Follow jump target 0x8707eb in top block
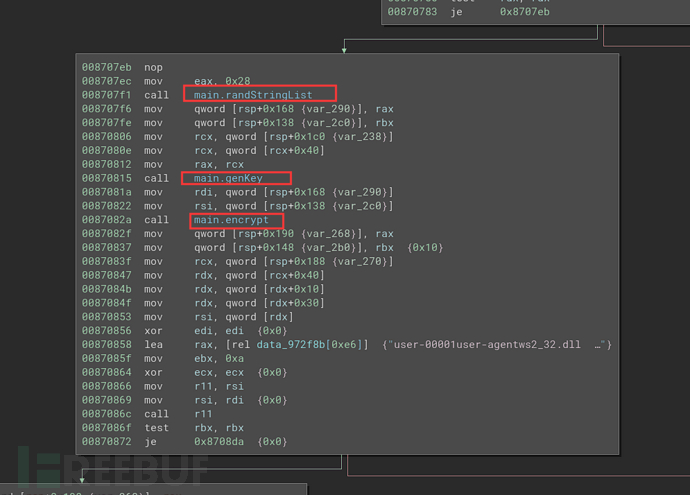The width and height of the screenshot is (690, 495). pos(525,12)
